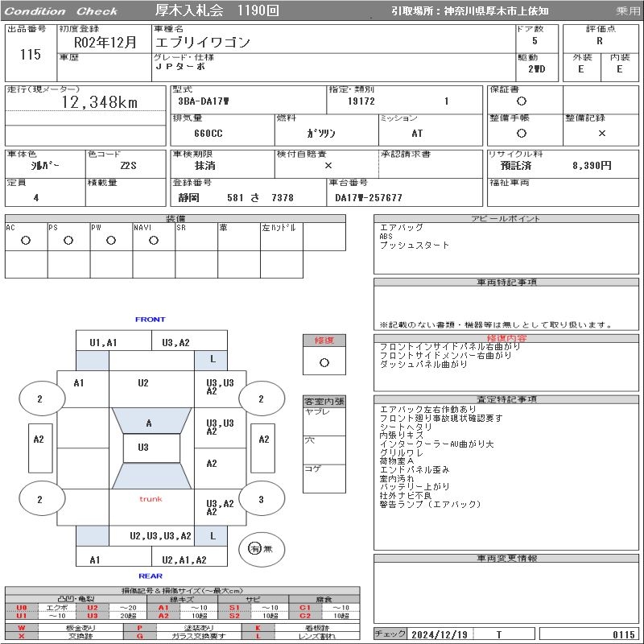Click the red W legend cell
Image resolution: width=644 pixels, height=644 pixels.
22,627
